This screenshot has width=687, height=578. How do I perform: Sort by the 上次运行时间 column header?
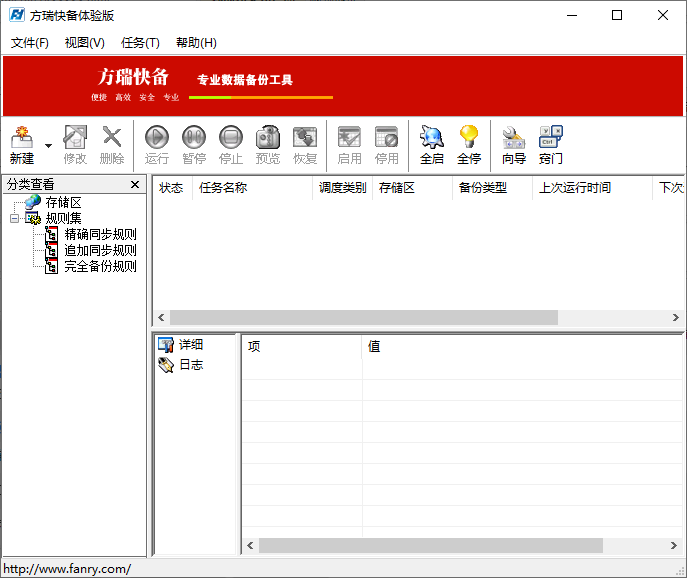(592, 188)
